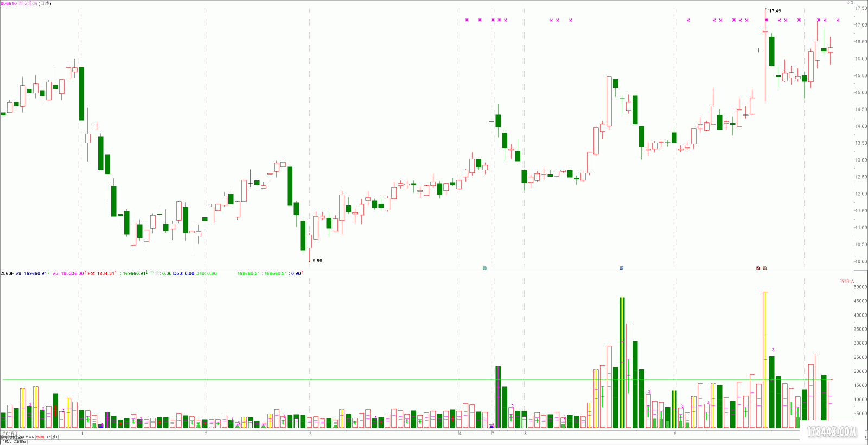The height and width of the screenshot is (445, 868).
Task: Click the 9.98 low price label
Action: pyautogui.click(x=317, y=261)
